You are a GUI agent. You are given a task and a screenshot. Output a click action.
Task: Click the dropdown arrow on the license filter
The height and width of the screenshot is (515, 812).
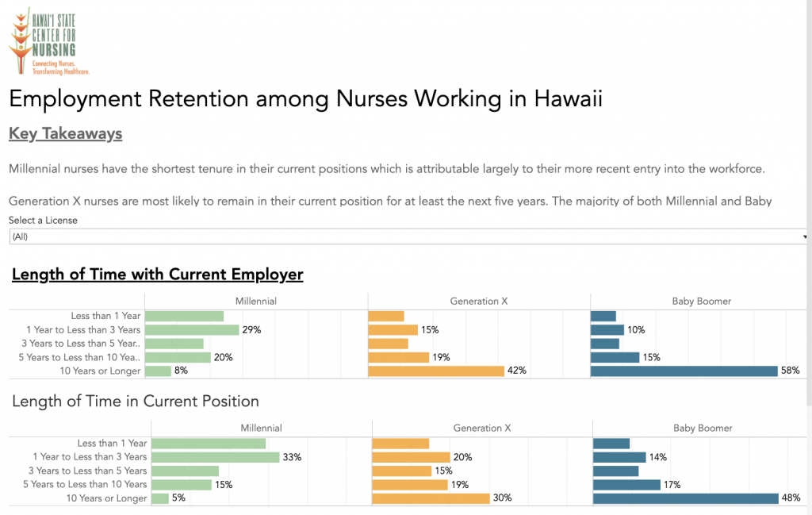point(805,236)
